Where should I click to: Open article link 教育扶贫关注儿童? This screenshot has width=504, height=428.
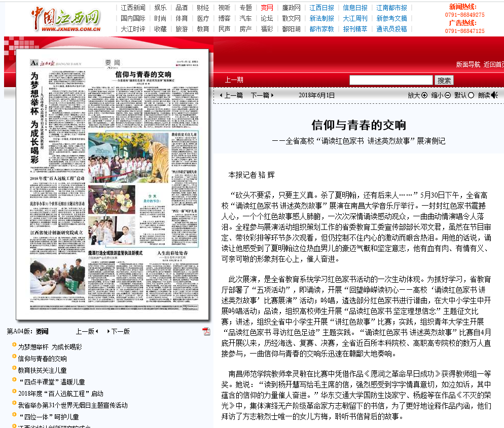pyautogui.click(x=42, y=370)
